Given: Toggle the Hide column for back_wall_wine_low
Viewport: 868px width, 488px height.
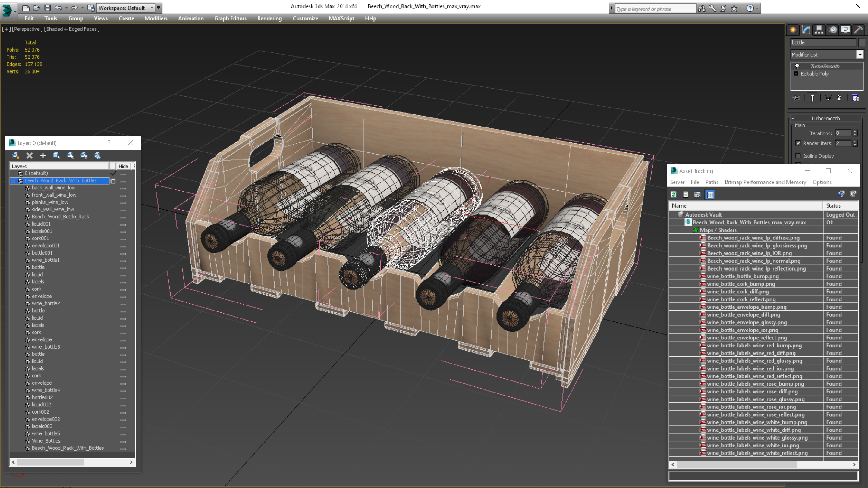Looking at the screenshot, I should coord(123,188).
